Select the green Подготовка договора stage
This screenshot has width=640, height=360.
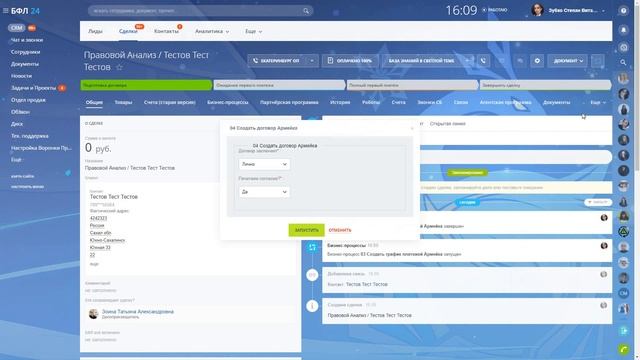coord(146,85)
